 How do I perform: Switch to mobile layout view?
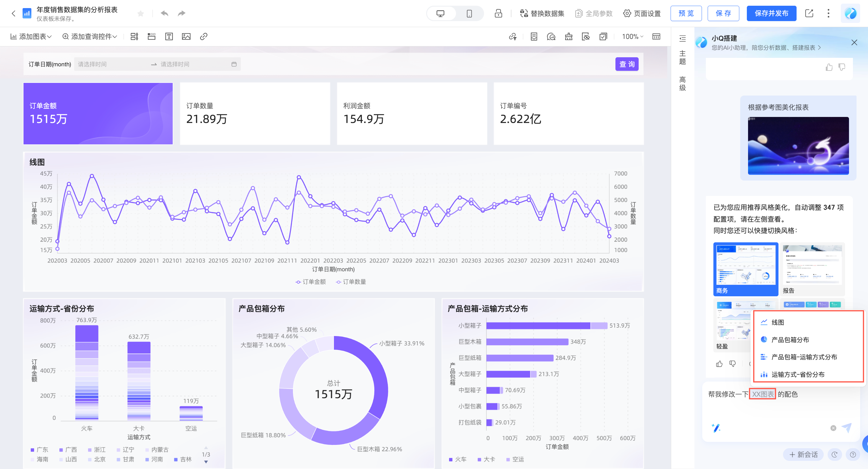[x=469, y=14]
